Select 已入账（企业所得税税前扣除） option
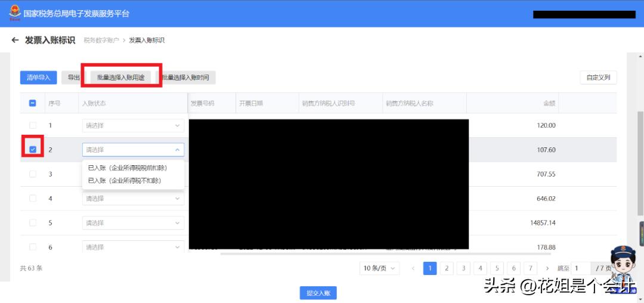This screenshot has height=303, width=644. coord(128,168)
